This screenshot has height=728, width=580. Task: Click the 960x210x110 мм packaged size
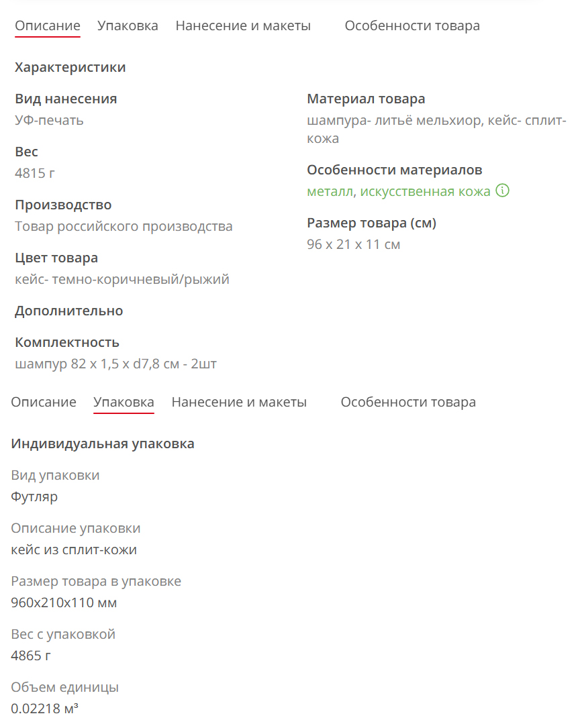click(x=64, y=603)
